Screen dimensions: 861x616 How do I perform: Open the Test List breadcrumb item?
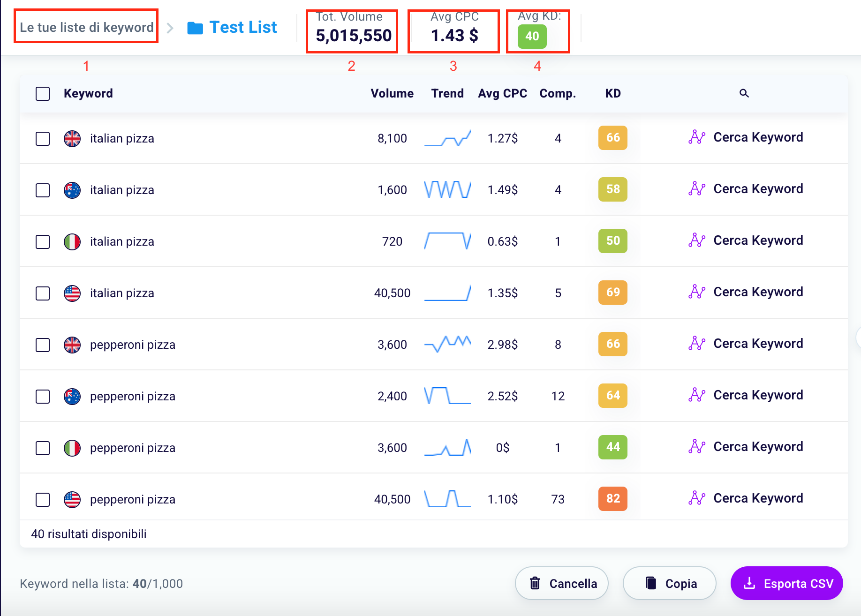tap(243, 27)
